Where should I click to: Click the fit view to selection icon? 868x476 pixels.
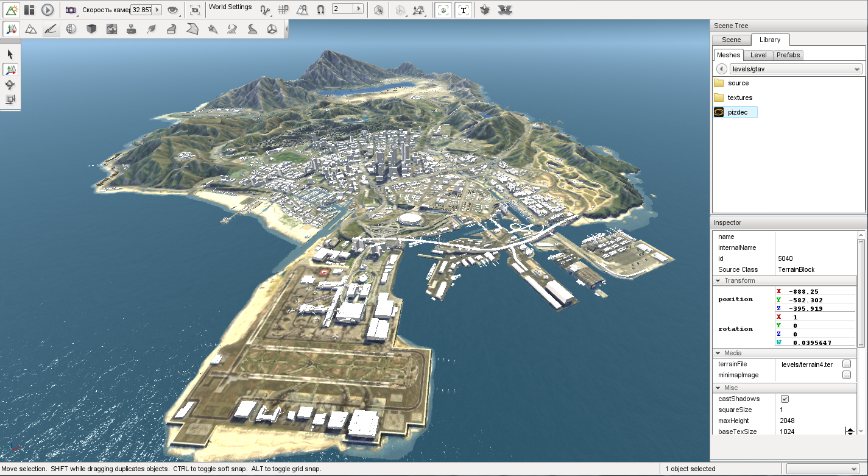click(194, 10)
